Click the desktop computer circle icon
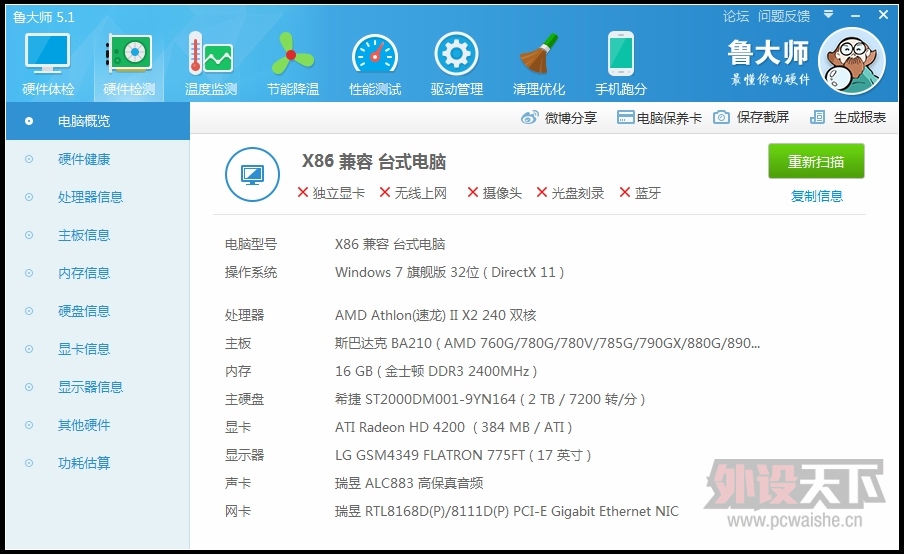Image resolution: width=904 pixels, height=554 pixels. pos(252,174)
